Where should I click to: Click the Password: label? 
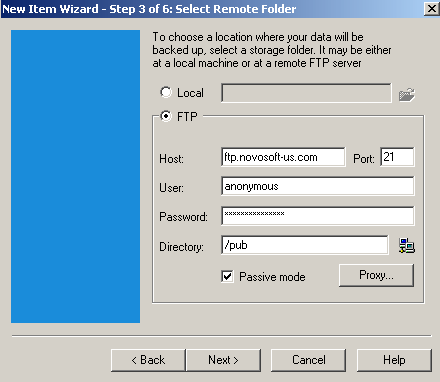pos(183,217)
